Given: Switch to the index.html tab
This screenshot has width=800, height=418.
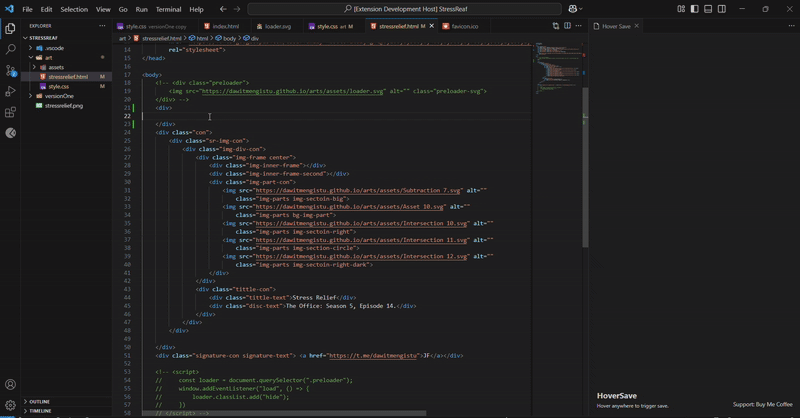Looking at the screenshot, I should click(225, 26).
